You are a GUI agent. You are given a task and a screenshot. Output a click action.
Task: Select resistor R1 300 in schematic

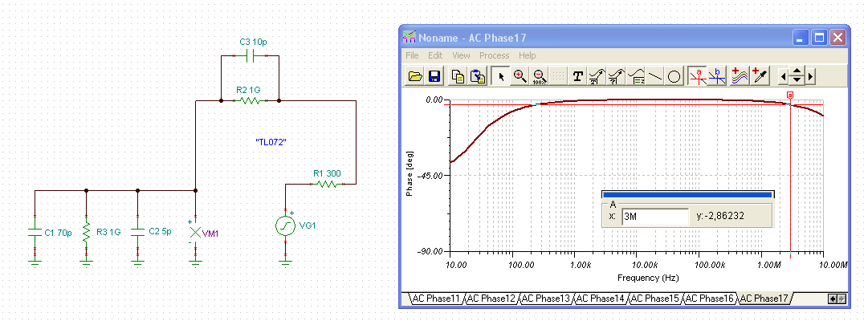coord(327,184)
